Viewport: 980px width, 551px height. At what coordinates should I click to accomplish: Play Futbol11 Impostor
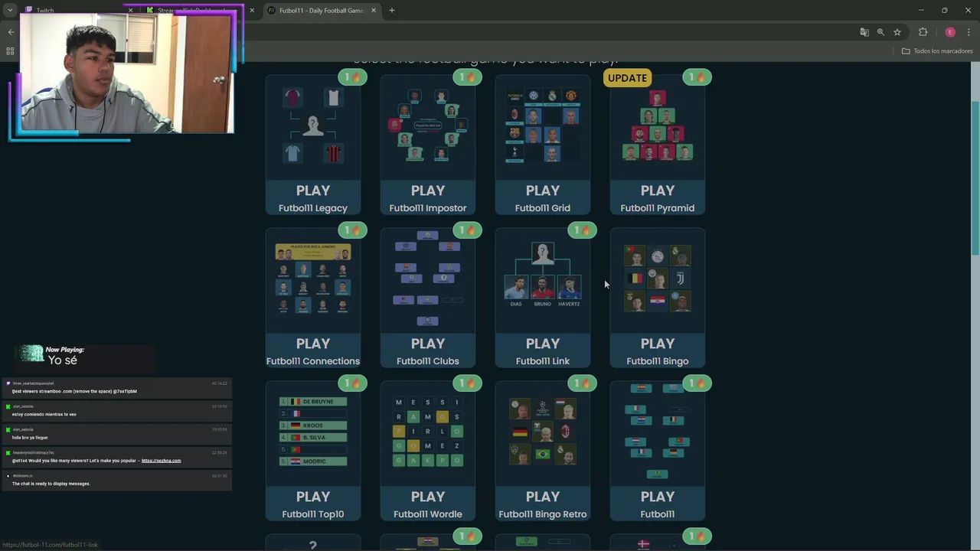click(x=428, y=197)
